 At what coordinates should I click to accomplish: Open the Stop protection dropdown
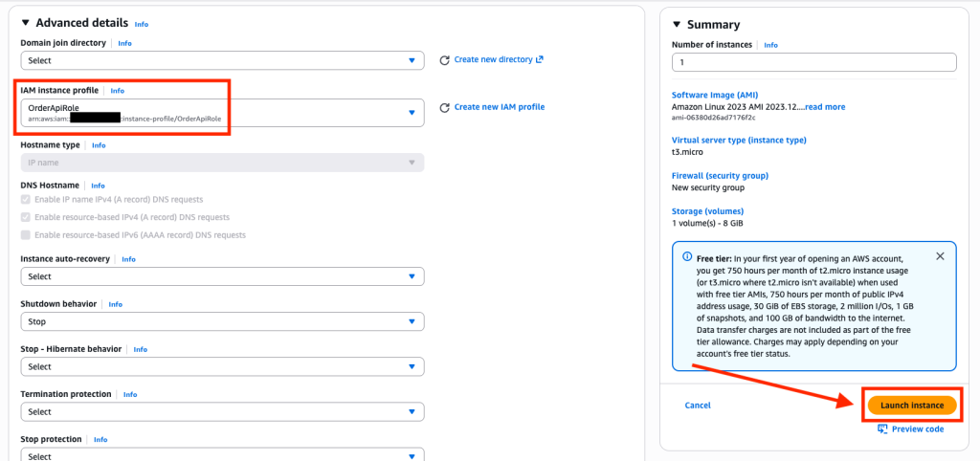click(x=222, y=454)
